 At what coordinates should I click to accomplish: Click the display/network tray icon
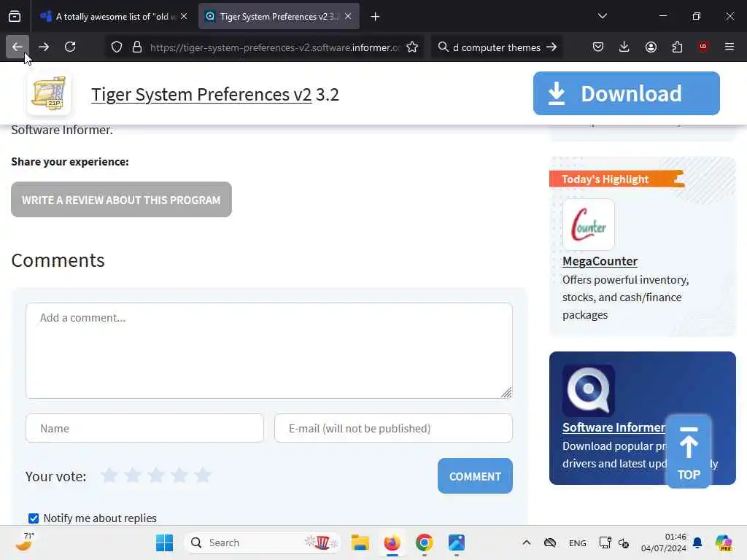(605, 542)
